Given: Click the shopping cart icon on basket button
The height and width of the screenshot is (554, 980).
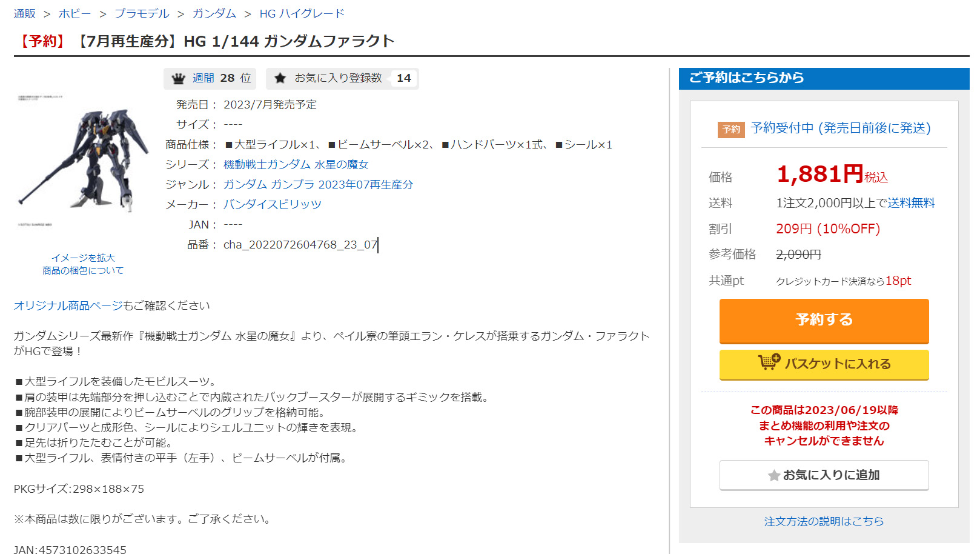Looking at the screenshot, I should tap(769, 362).
